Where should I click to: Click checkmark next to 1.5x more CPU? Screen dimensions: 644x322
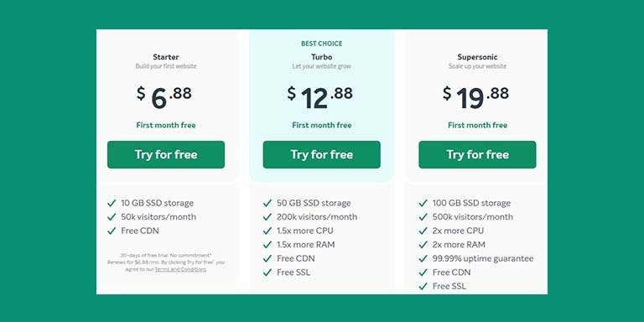tap(267, 231)
